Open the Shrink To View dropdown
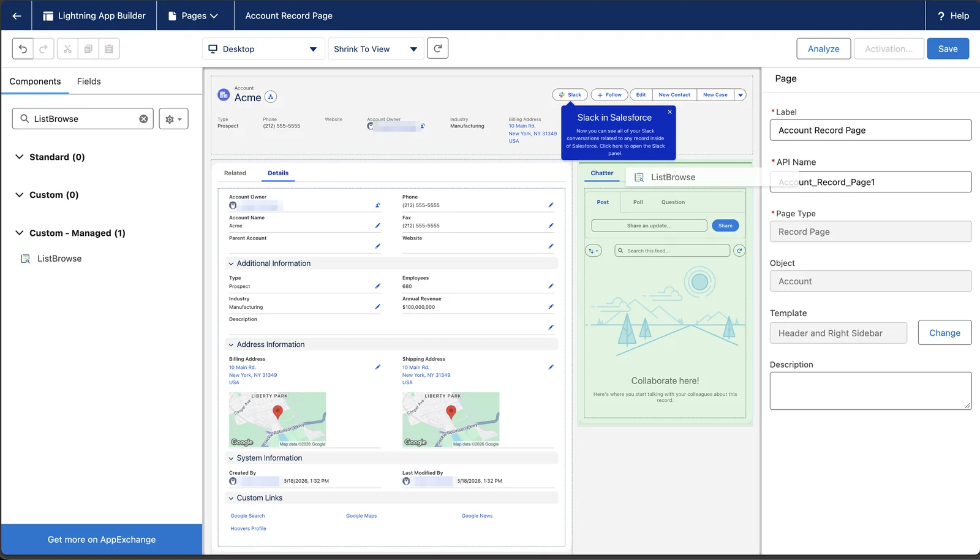This screenshot has width=980, height=560. pos(376,49)
